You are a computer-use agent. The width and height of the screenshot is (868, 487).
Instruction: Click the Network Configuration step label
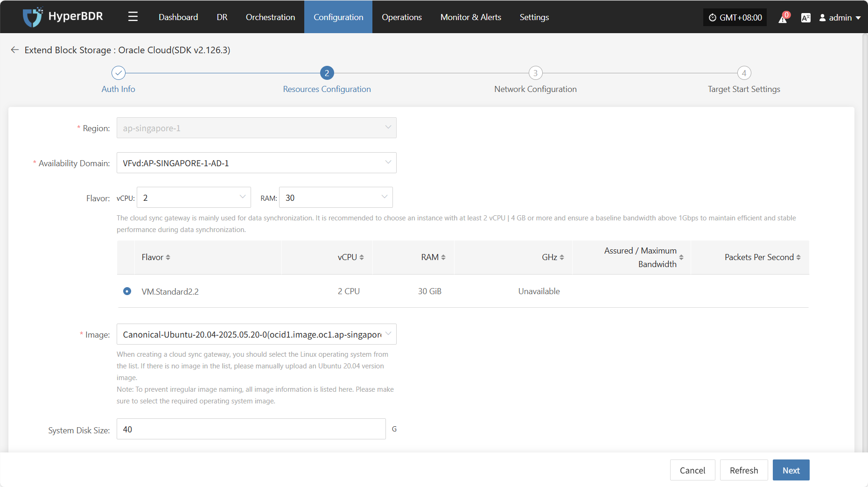535,89
